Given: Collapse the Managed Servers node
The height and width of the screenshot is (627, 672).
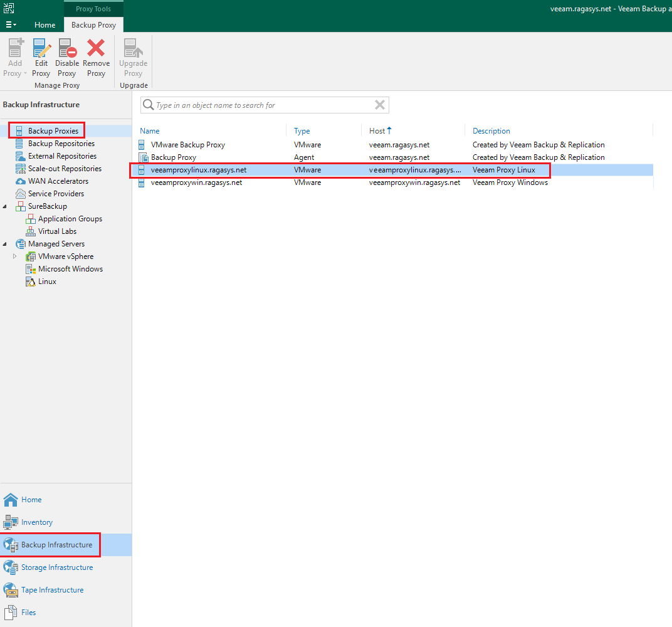Looking at the screenshot, I should (4, 243).
